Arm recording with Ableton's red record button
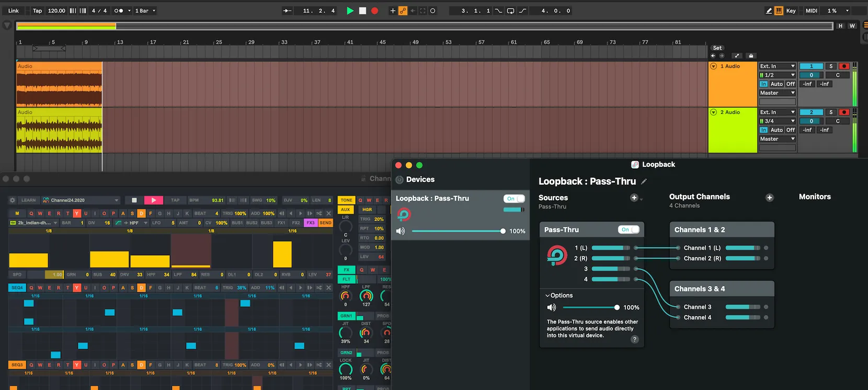The width and height of the screenshot is (868, 390). 374,10
